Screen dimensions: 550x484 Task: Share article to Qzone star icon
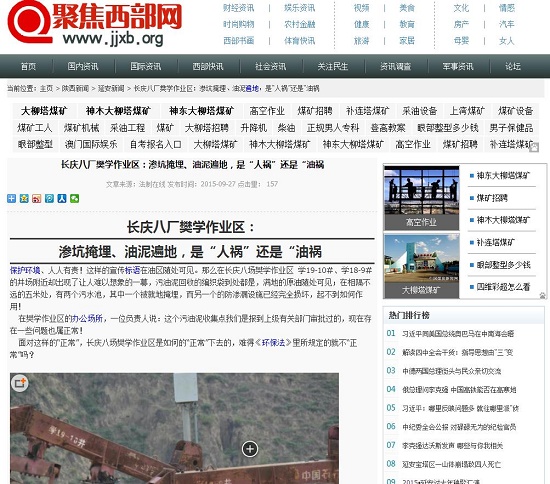[24, 199]
